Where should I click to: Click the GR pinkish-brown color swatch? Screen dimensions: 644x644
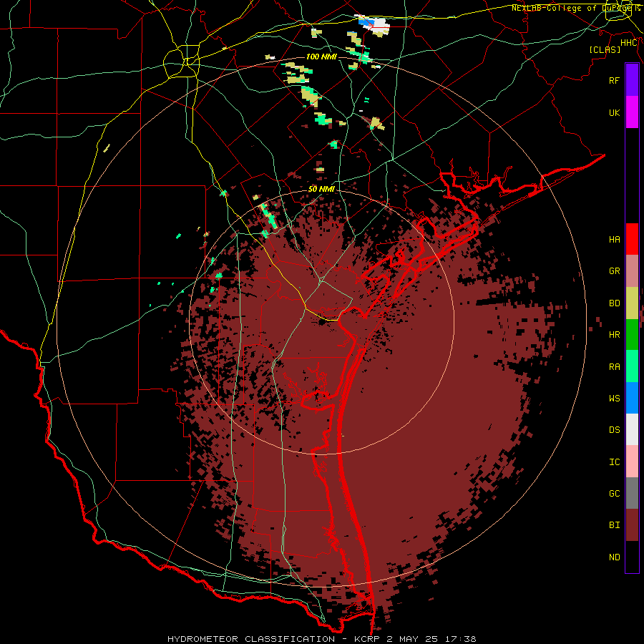coord(632,270)
